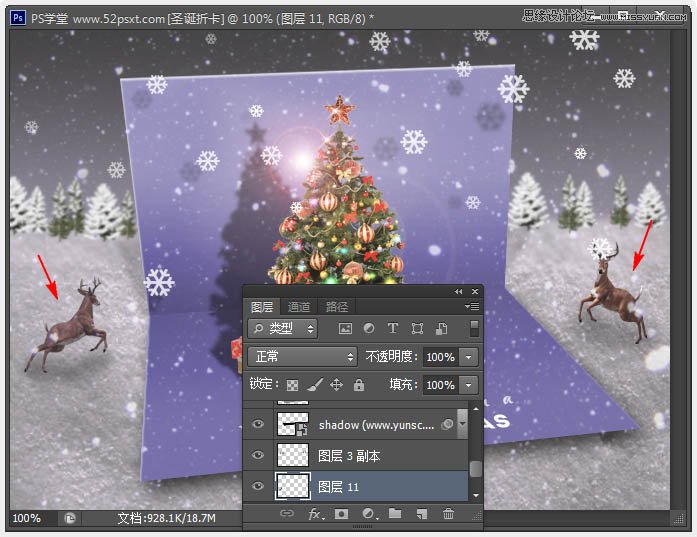Image resolution: width=697 pixels, height=537 pixels.
Task: Select the shadow layer thumbnail
Action: click(x=292, y=424)
